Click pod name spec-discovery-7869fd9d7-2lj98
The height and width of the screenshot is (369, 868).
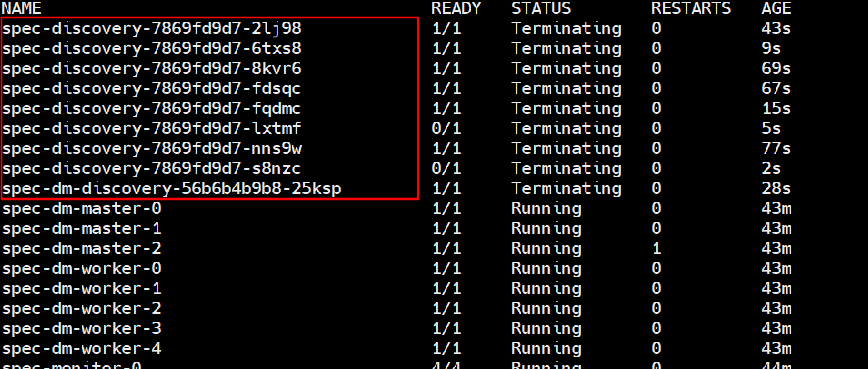coord(152,28)
